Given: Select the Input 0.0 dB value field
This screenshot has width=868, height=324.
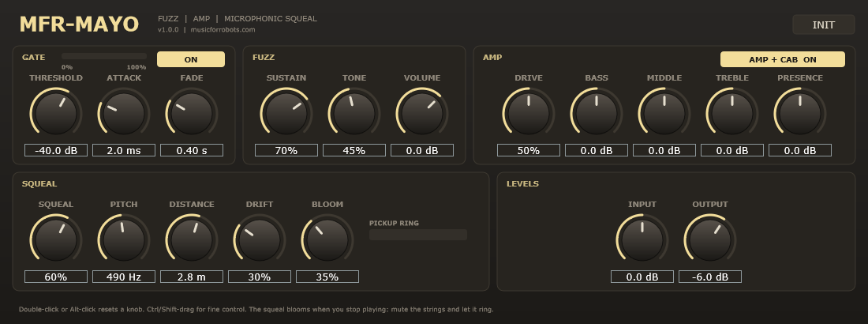Looking at the screenshot, I should tap(642, 277).
